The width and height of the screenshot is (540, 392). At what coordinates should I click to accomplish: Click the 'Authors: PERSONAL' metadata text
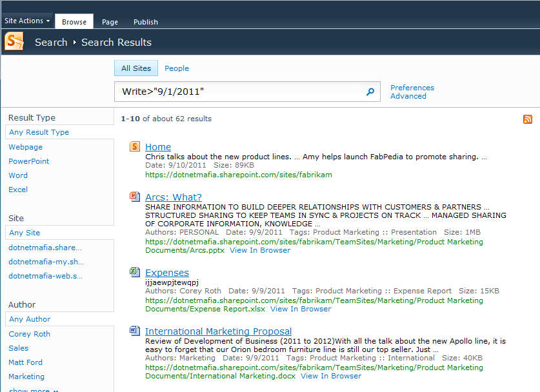pos(182,232)
